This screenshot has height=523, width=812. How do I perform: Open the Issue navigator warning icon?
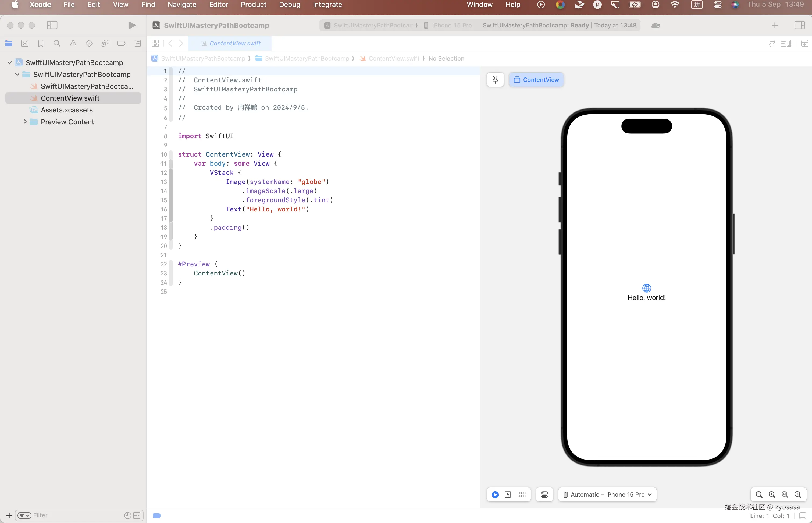73,44
